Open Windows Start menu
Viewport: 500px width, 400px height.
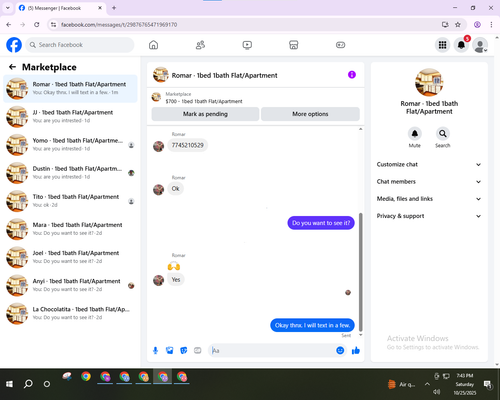[9, 384]
